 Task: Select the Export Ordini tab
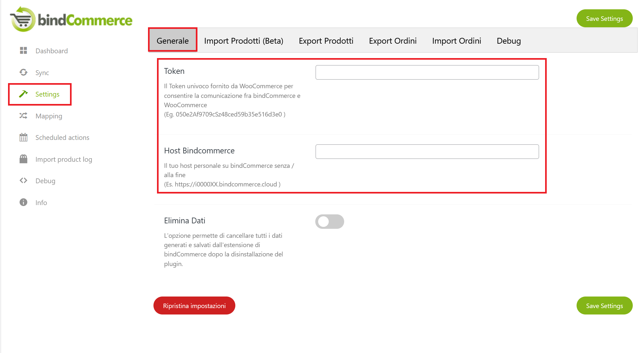[393, 41]
